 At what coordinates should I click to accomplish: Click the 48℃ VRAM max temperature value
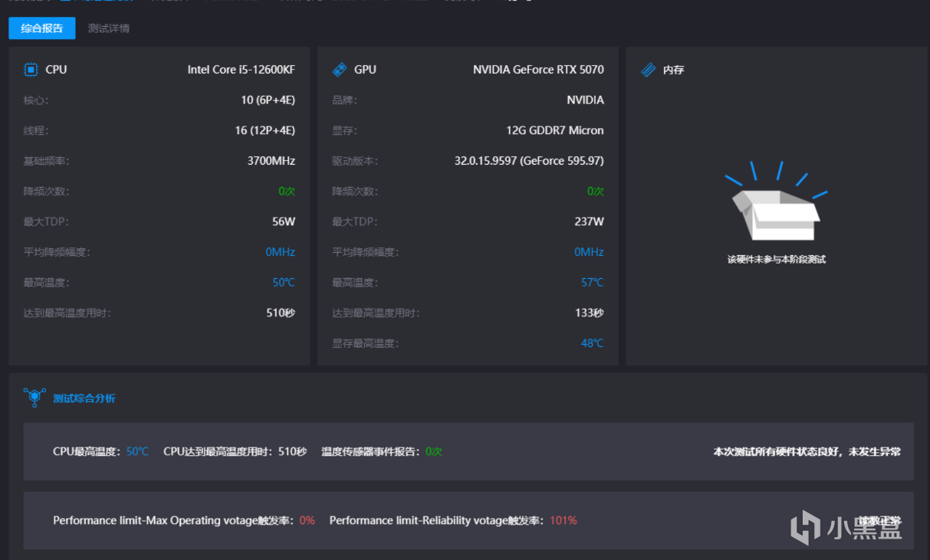[592, 343]
